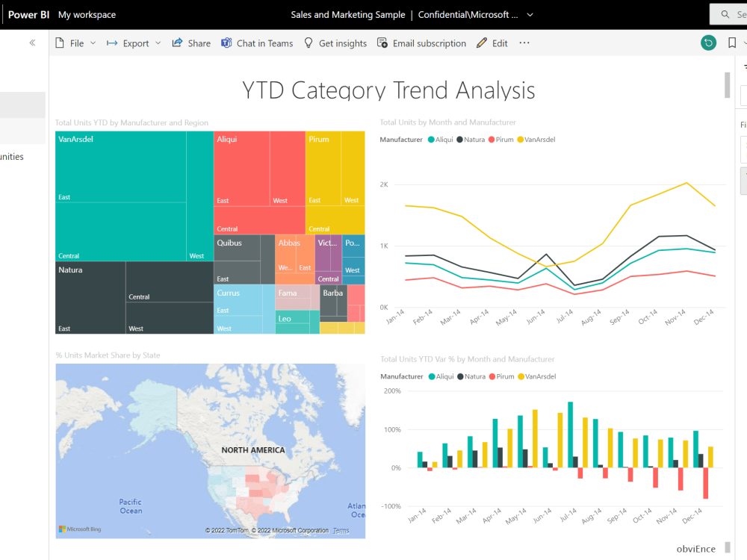Click Total Units by Month chart title
The image size is (747, 560).
pos(447,122)
